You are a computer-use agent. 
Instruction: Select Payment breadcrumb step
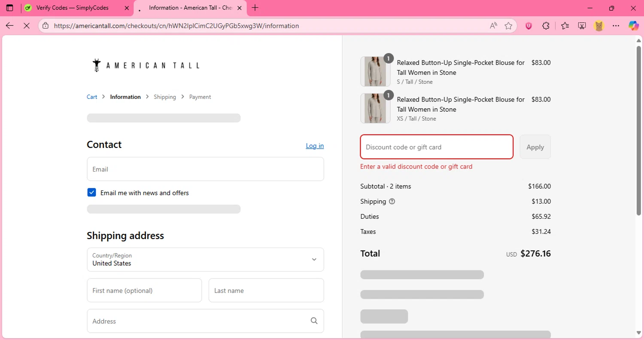[200, 97]
